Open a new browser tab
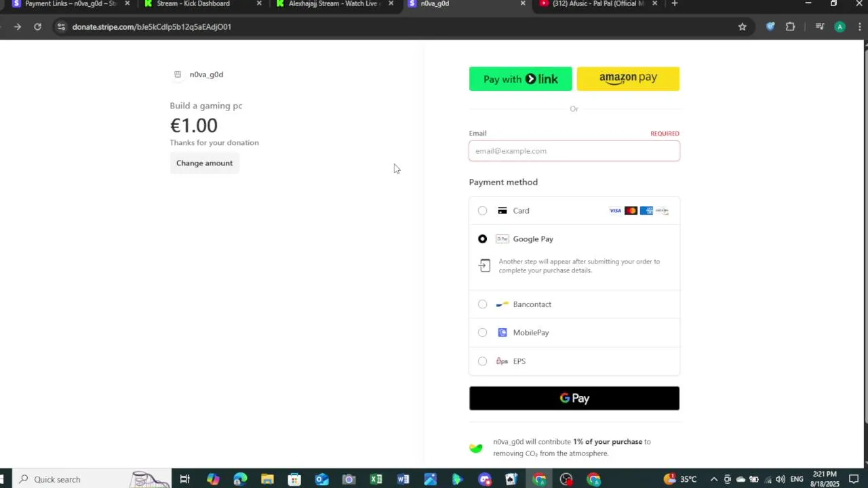 pos(674,3)
